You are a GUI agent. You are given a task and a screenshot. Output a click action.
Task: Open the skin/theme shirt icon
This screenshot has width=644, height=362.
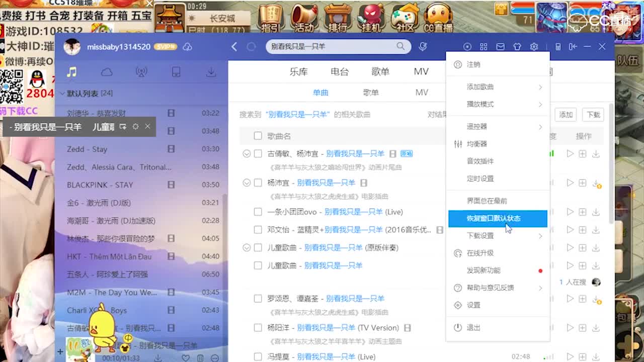pyautogui.click(x=517, y=46)
